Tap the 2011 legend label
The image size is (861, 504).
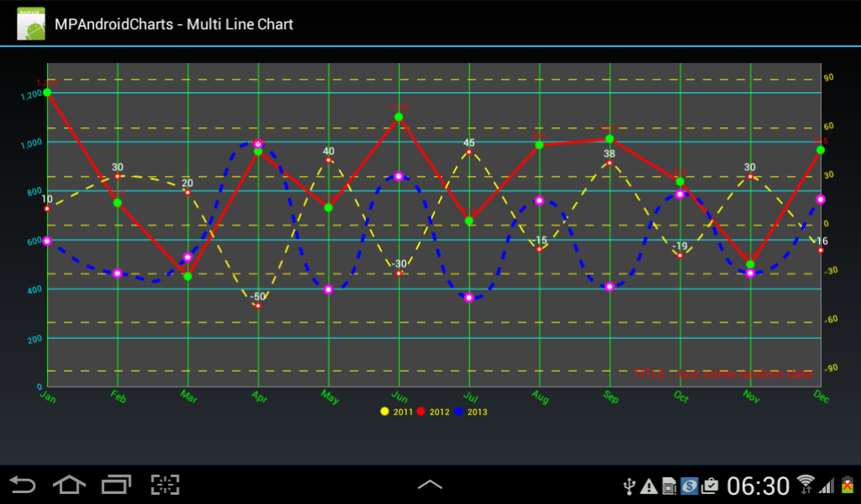[x=403, y=412]
